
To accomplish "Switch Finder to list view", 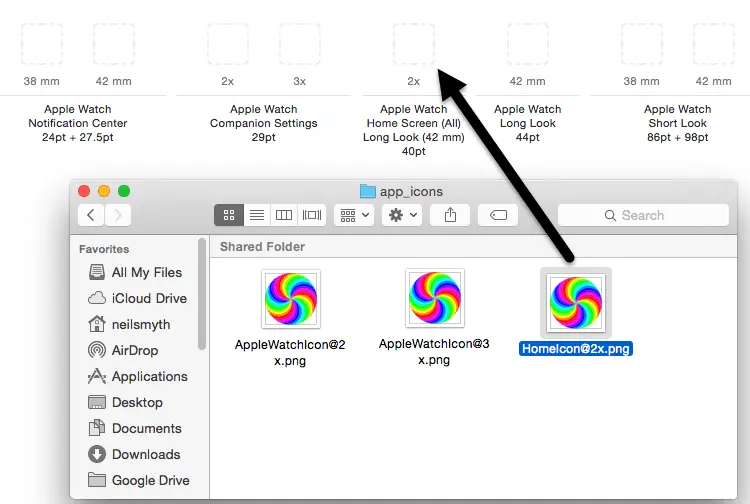I will [256, 215].
